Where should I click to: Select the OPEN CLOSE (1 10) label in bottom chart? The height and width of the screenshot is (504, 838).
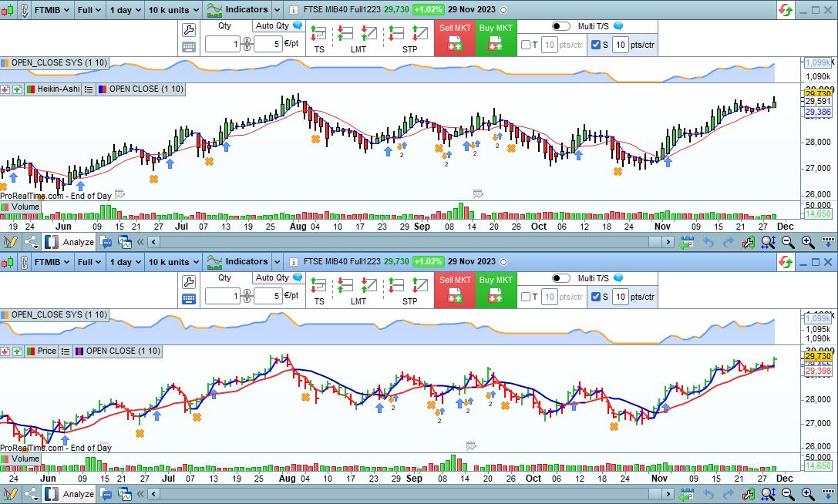(123, 351)
